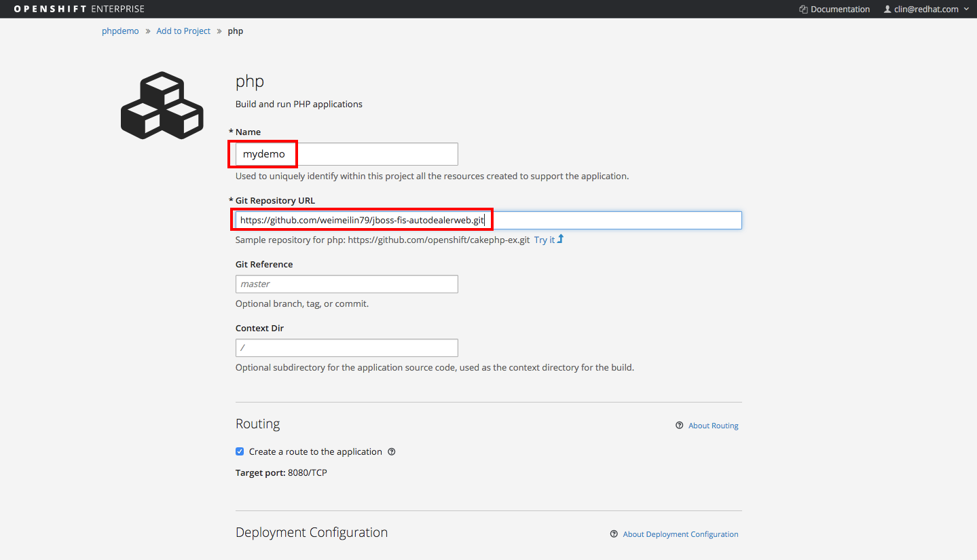
Task: Click the 'Used to uniquely identify' help text
Action: [x=432, y=176]
